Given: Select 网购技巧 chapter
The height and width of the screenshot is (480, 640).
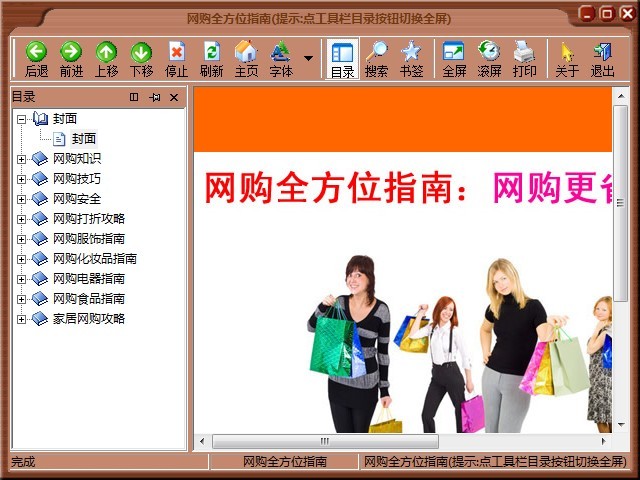Looking at the screenshot, I should 77,179.
